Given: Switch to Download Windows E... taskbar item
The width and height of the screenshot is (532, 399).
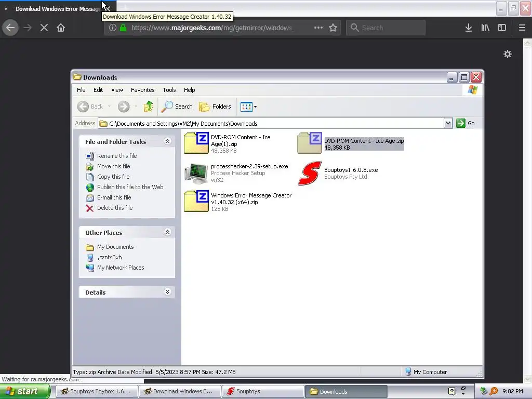Looking at the screenshot, I should pyautogui.click(x=180, y=391).
